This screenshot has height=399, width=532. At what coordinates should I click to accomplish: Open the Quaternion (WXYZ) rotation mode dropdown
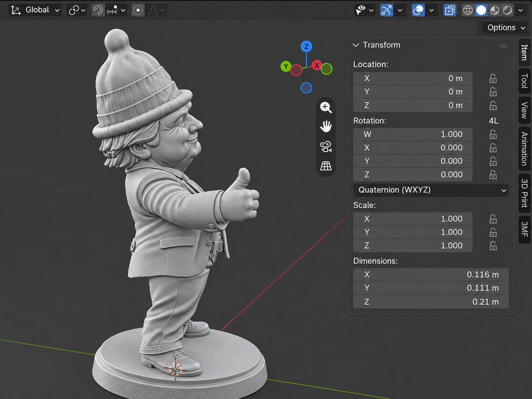pyautogui.click(x=431, y=190)
